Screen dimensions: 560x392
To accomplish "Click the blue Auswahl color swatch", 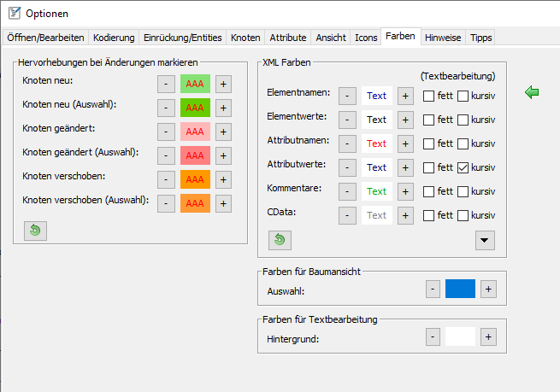I will click(x=460, y=289).
